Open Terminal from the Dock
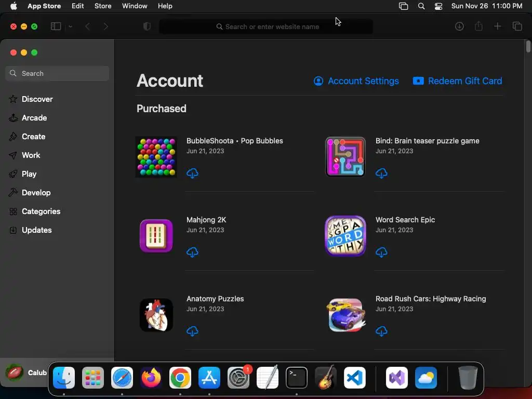 pos(297,378)
